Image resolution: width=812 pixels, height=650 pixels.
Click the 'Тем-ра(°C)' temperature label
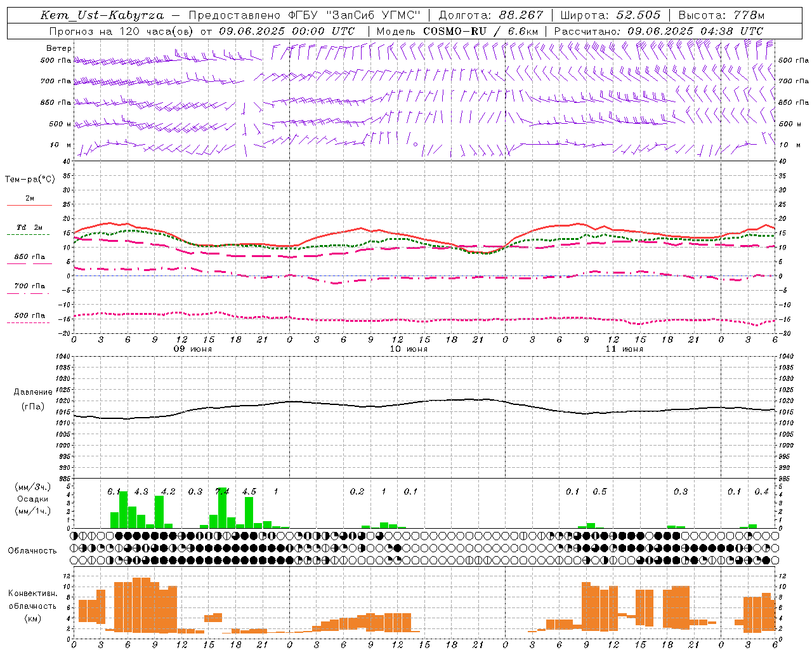tap(30, 180)
